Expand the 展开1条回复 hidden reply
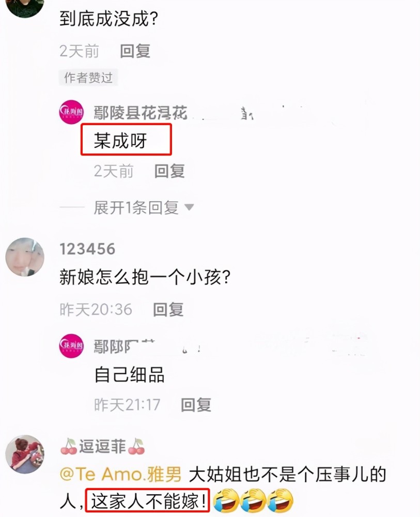This screenshot has width=420, height=517. 136,208
